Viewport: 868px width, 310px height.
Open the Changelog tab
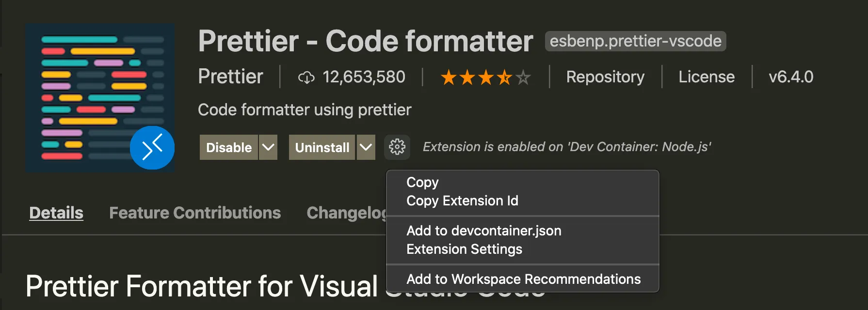346,213
